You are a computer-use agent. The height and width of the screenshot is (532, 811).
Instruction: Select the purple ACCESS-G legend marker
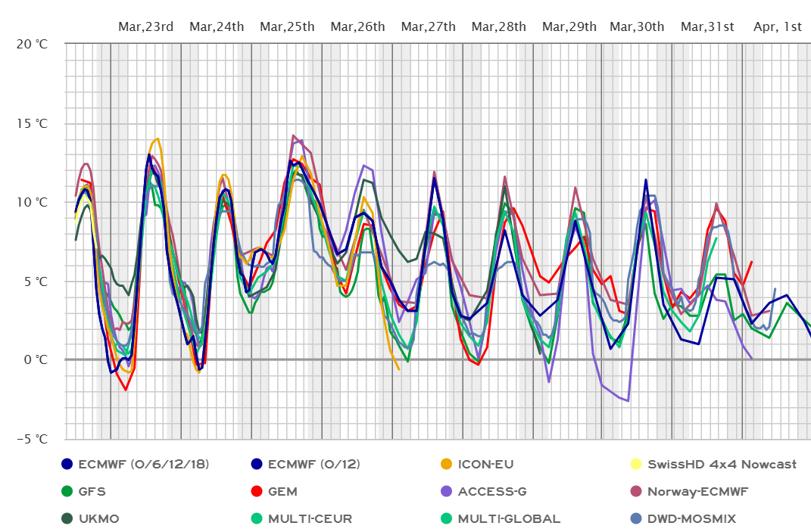[447, 491]
